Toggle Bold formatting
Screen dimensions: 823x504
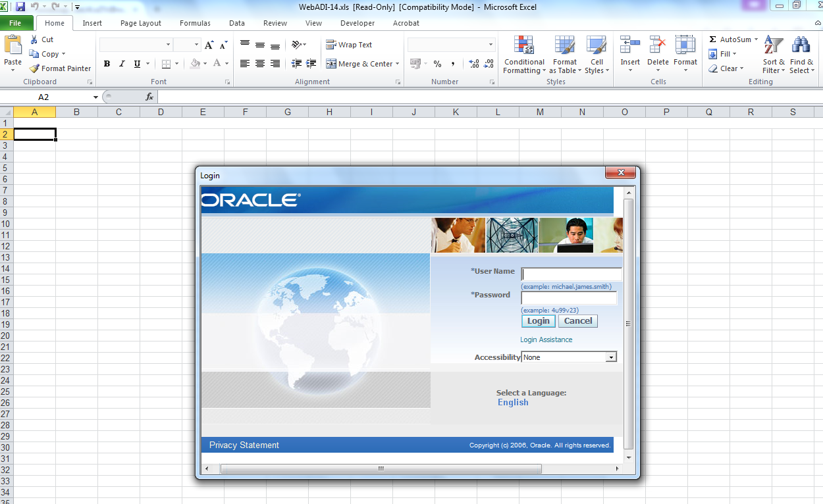coord(107,64)
